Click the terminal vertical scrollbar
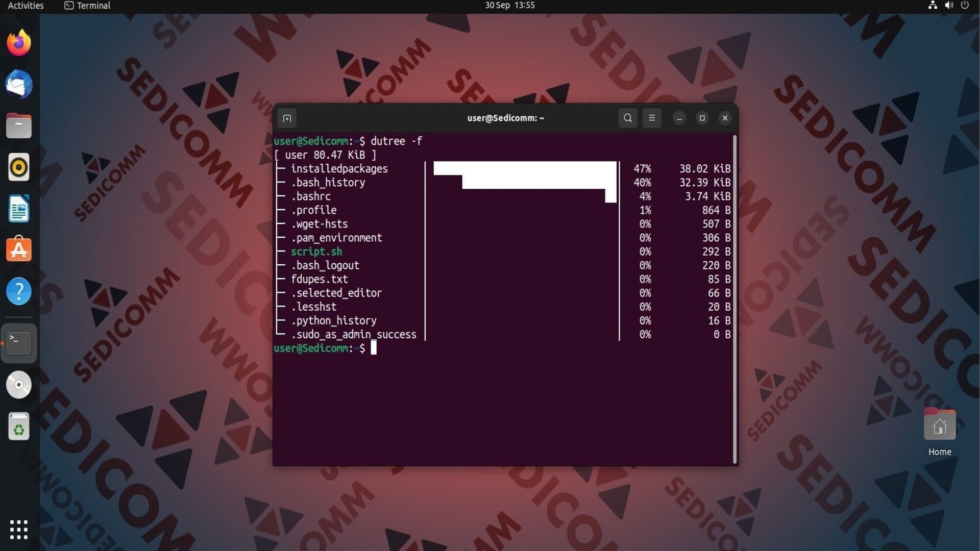This screenshot has width=980, height=551. pos(735,299)
